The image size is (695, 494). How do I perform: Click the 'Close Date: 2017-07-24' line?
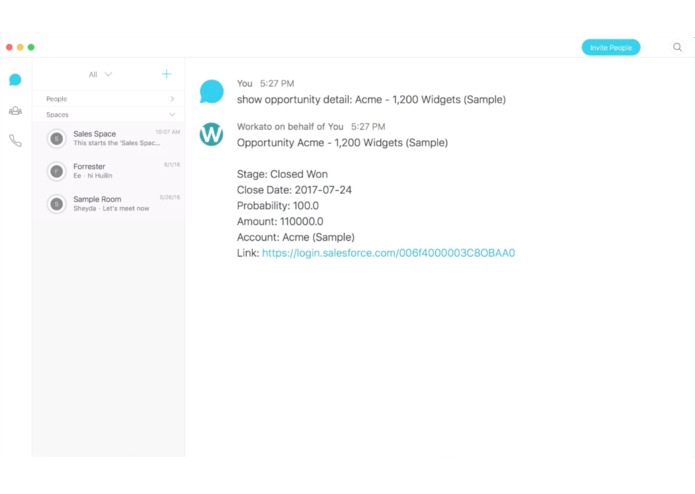click(x=294, y=190)
